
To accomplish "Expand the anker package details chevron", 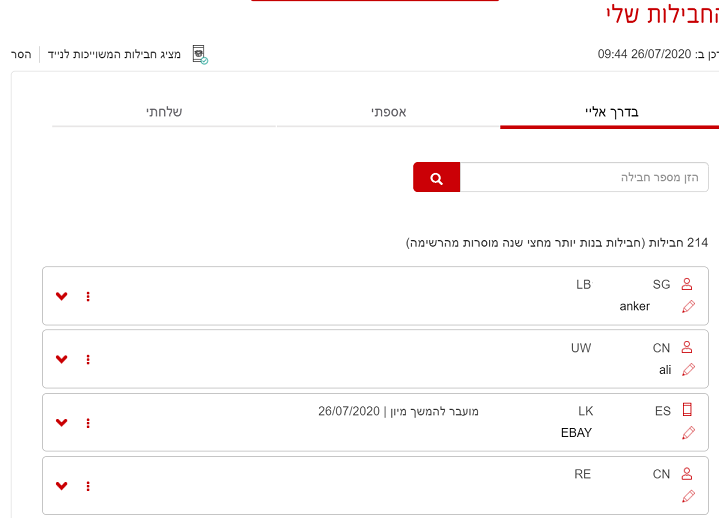I will coord(62,296).
